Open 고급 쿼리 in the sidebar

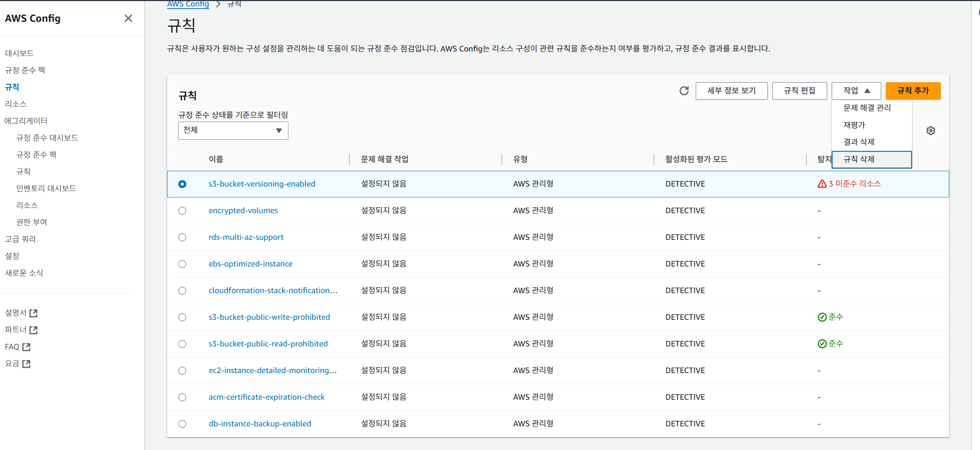click(21, 239)
